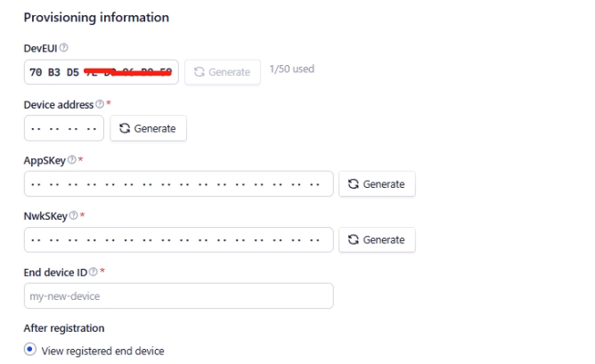Select View registered end device option
The width and height of the screenshot is (595, 364).
pyautogui.click(x=30, y=349)
